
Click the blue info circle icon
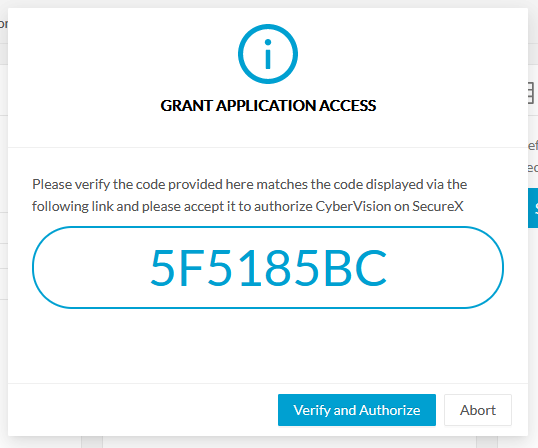(268, 54)
